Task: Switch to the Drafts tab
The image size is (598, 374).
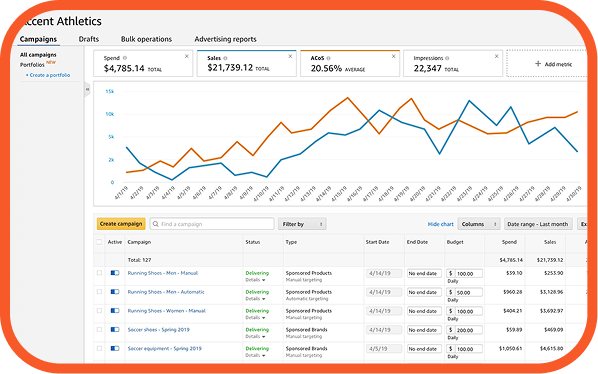Action: tap(88, 39)
